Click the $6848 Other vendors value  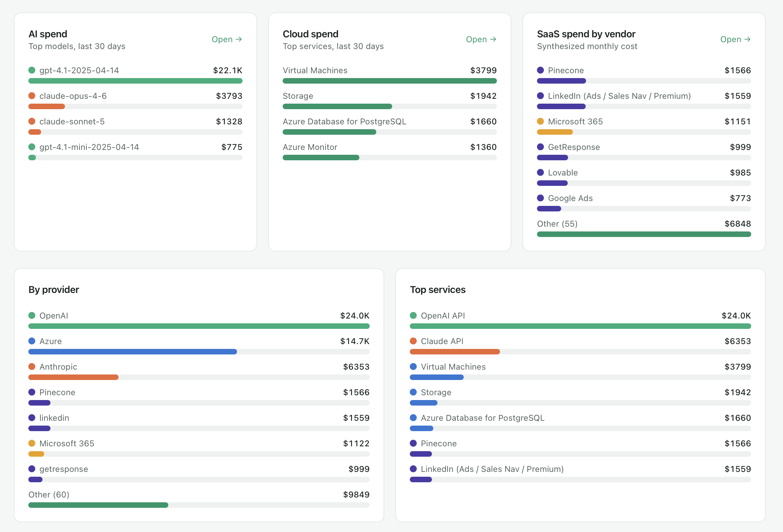pyautogui.click(x=738, y=224)
